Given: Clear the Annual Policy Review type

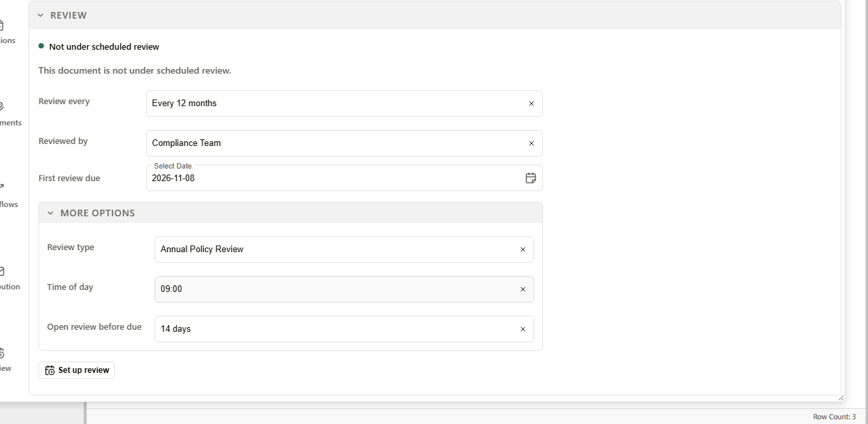Looking at the screenshot, I should coord(522,249).
